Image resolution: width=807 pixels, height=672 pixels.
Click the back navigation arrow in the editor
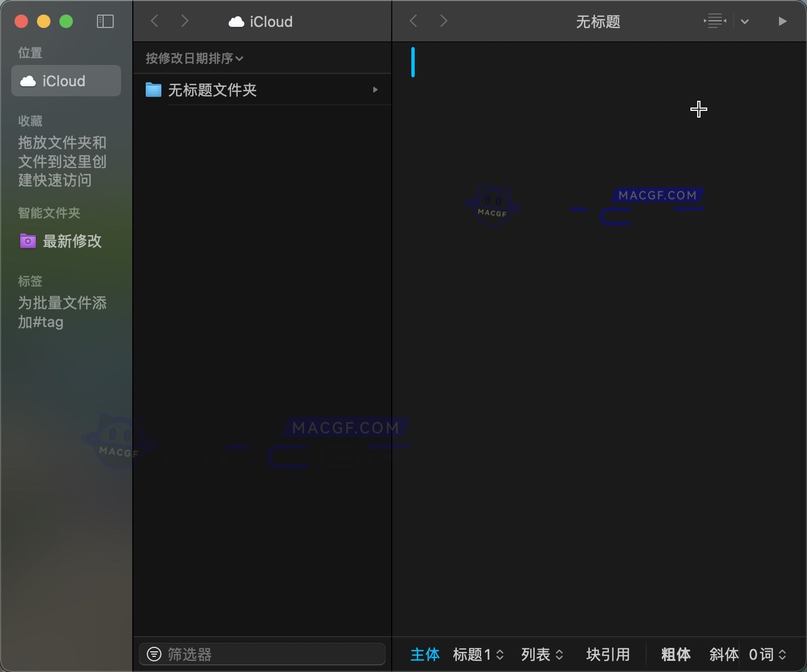point(414,21)
